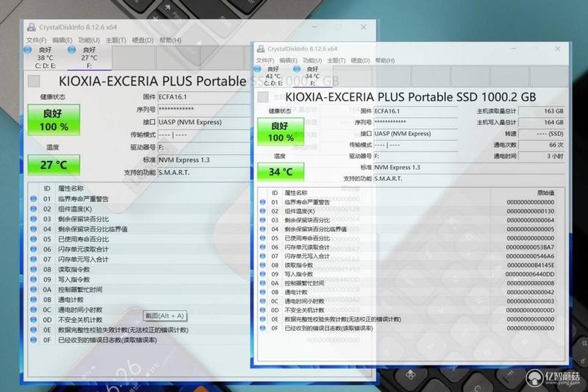Click the green 27 °C temperature button
Image resolution: width=588 pixels, height=392 pixels.
tap(54, 165)
